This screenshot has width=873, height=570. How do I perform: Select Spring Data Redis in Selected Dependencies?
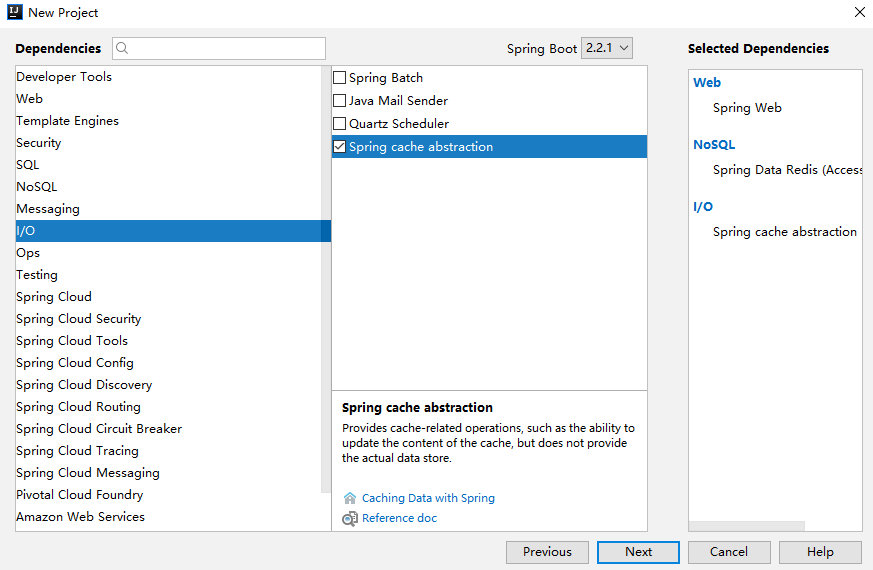coord(787,170)
